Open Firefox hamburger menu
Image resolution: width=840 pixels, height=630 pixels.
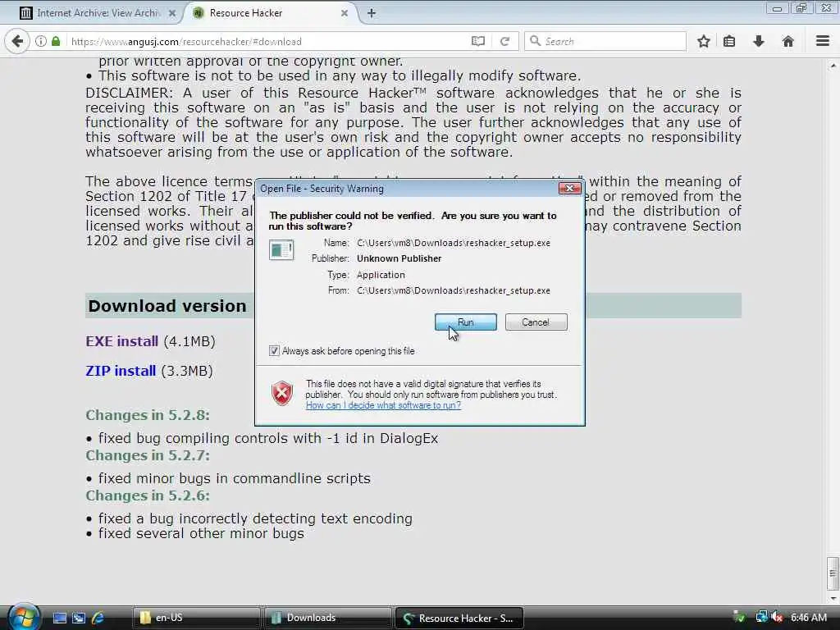coord(823,41)
